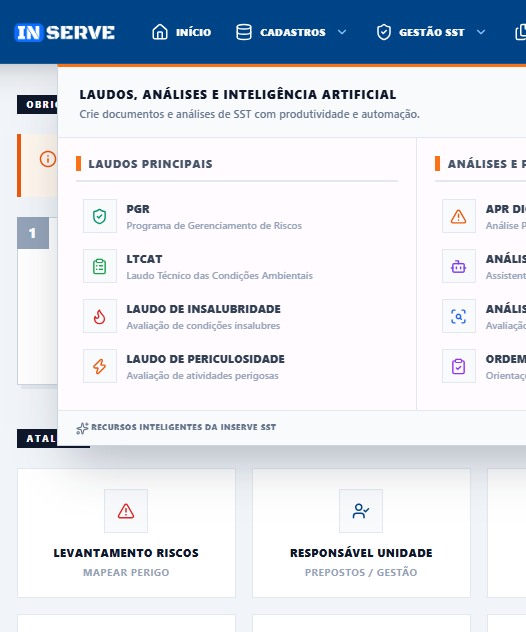The height and width of the screenshot is (632, 526).
Task: Click the Laudo de Periculosidade lightning icon
Action: pos(100,366)
